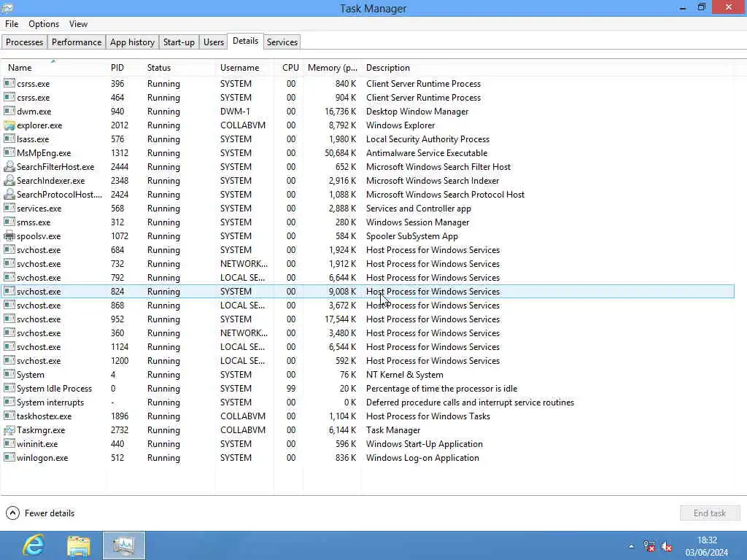The width and height of the screenshot is (747, 560).
Task: Select svchost.exe with PID 952
Action: pyautogui.click(x=368, y=319)
